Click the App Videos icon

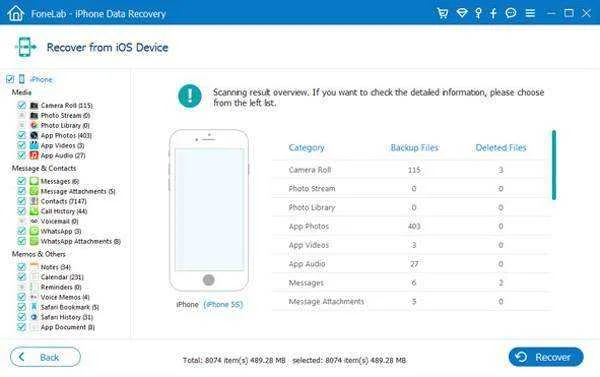[34, 145]
